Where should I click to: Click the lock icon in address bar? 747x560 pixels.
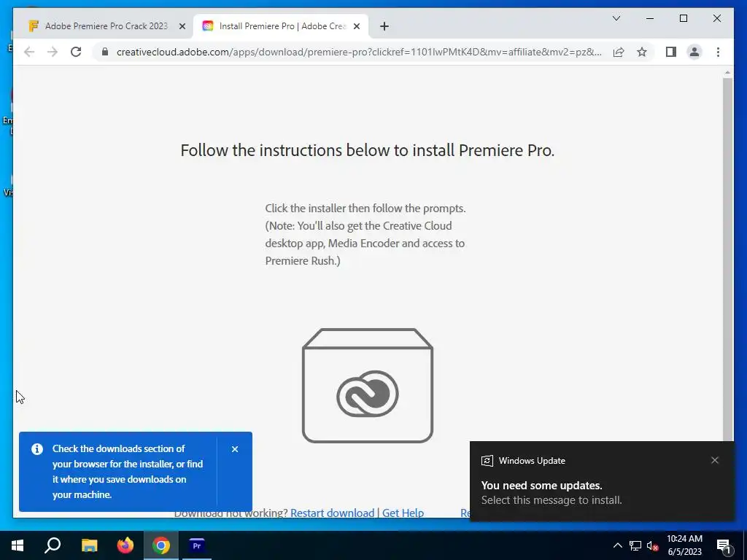point(105,52)
